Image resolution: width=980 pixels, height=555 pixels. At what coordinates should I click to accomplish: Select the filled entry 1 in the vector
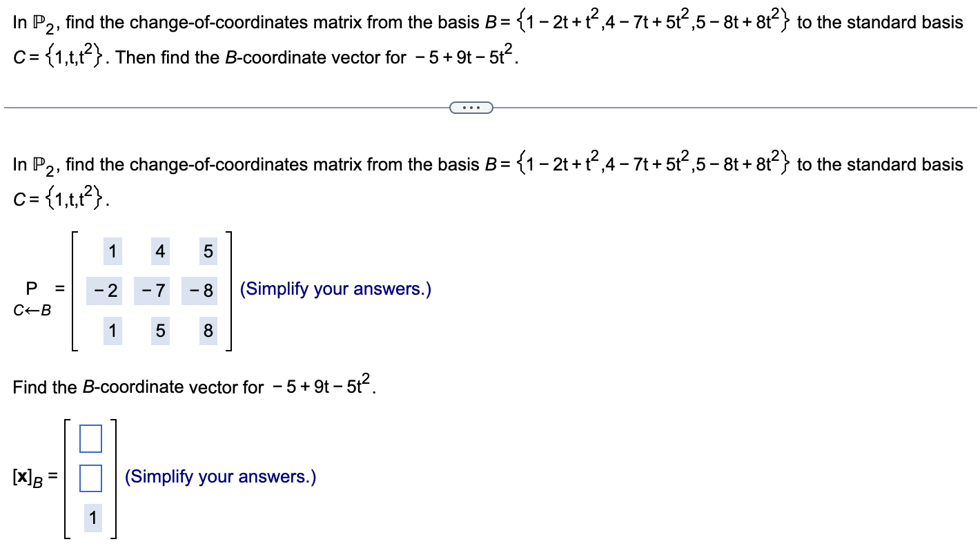[x=92, y=516]
